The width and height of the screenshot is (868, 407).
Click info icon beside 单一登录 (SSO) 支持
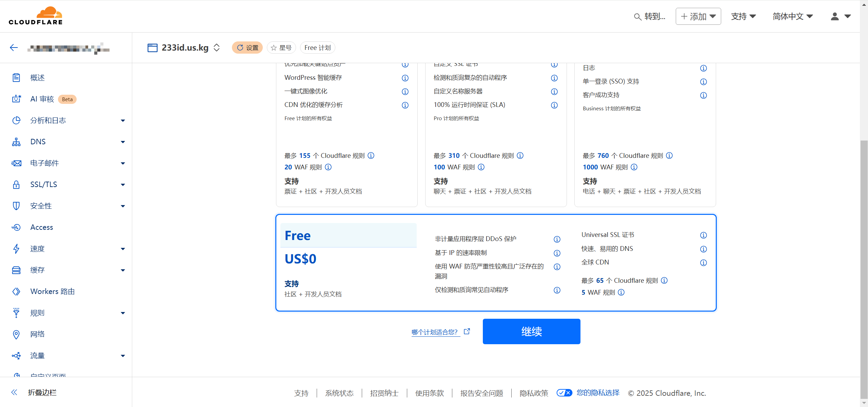coord(704,82)
